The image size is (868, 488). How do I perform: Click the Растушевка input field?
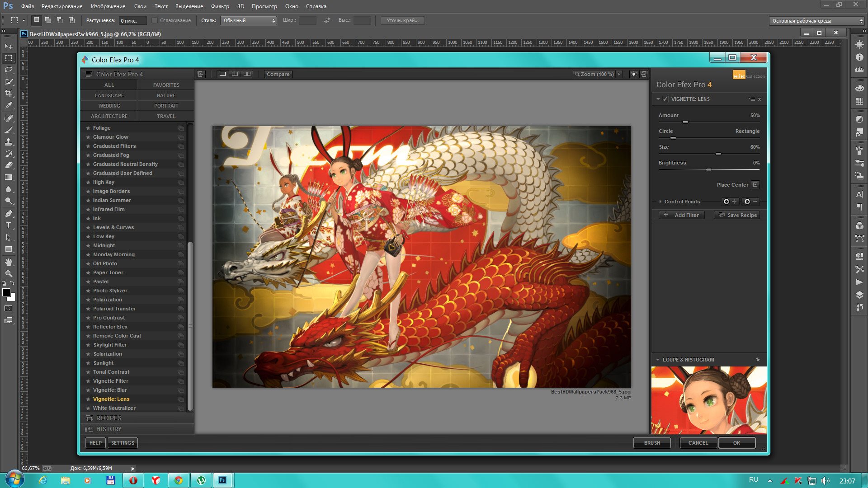click(x=132, y=20)
